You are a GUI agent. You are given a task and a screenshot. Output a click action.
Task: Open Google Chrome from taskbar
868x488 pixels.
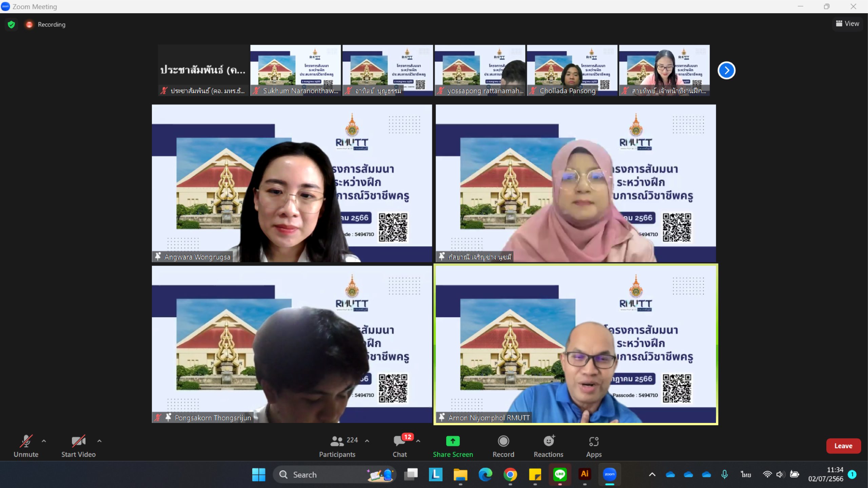[510, 475]
